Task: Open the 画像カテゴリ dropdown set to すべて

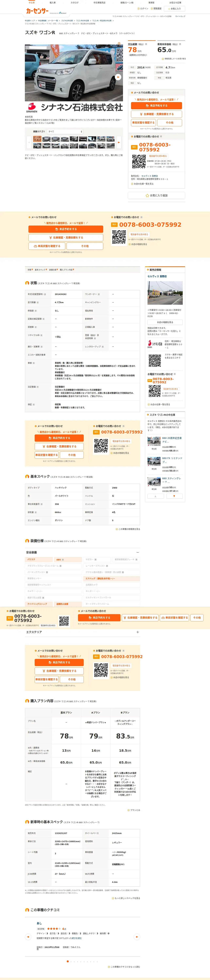Action: [x=65, y=132]
